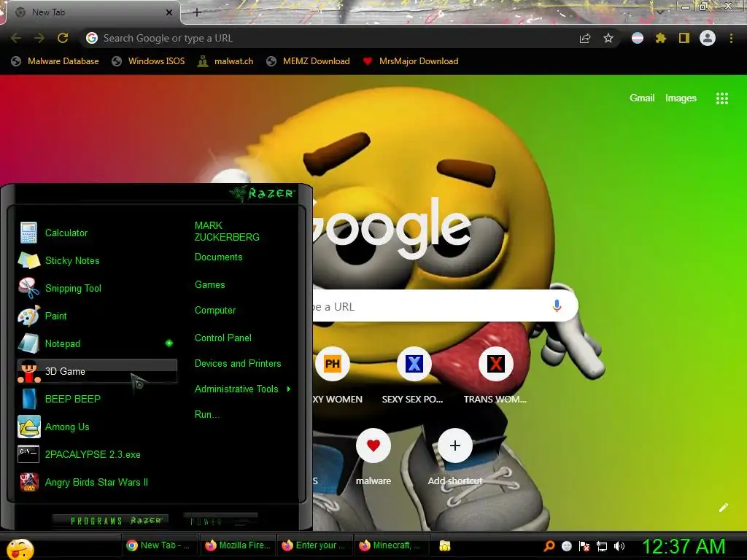Open Chrome three-dot menu
Screen dimensions: 747x560
[x=731, y=38]
